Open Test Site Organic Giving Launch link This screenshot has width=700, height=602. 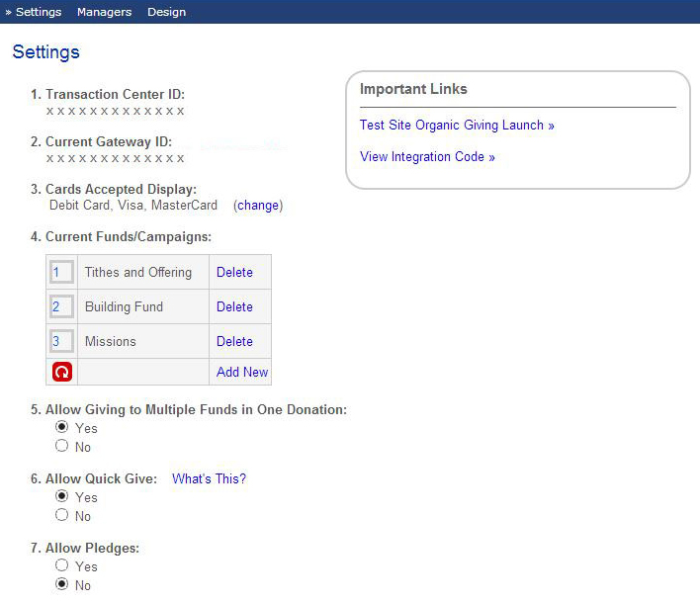pyautogui.click(x=457, y=125)
